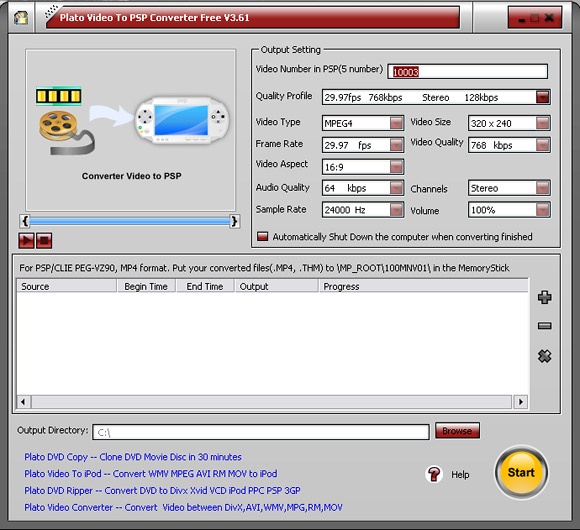Open the Sample Rate 24000 Hz dropdown
Screen dimensions: 580x530
(396, 210)
